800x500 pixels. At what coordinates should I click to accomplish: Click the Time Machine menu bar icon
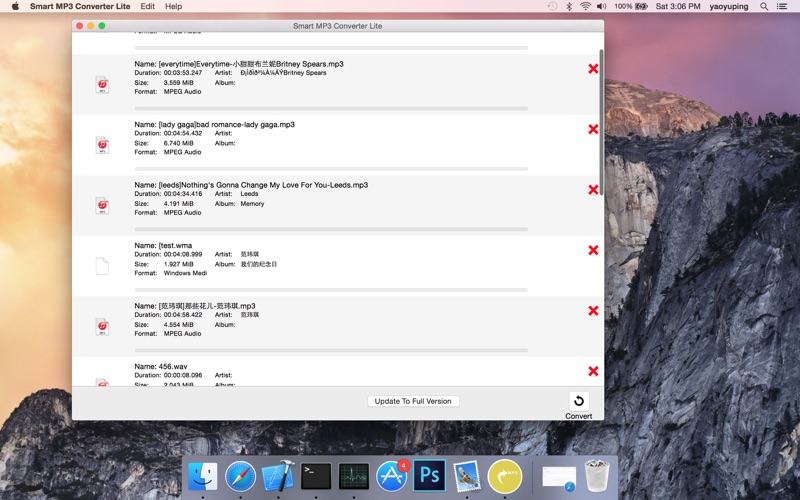click(553, 6)
